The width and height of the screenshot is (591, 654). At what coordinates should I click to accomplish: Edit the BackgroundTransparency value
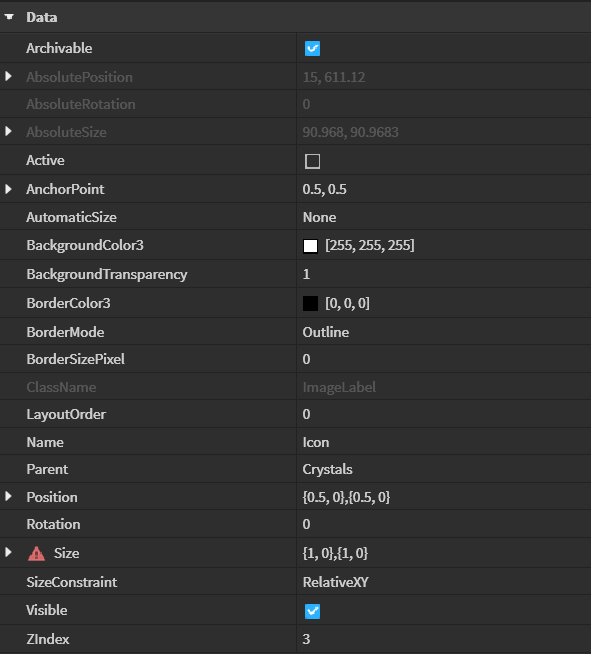click(444, 274)
